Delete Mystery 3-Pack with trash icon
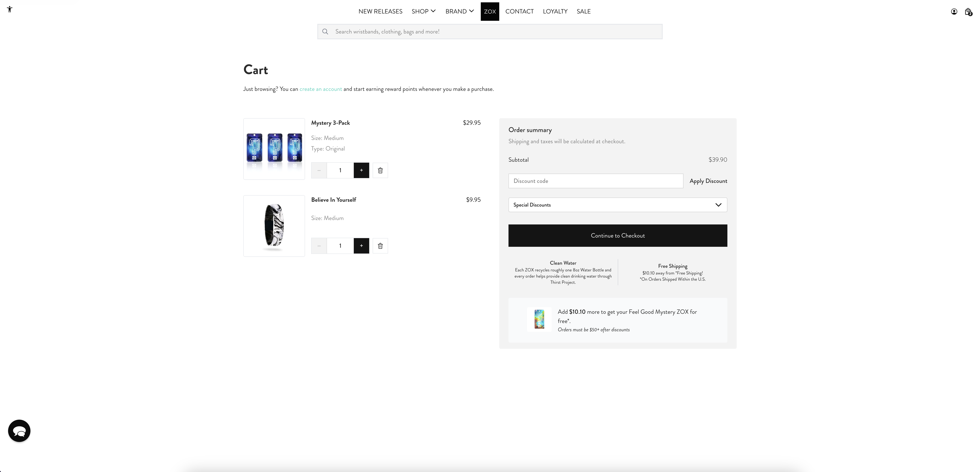The image size is (980, 472). coord(380,170)
